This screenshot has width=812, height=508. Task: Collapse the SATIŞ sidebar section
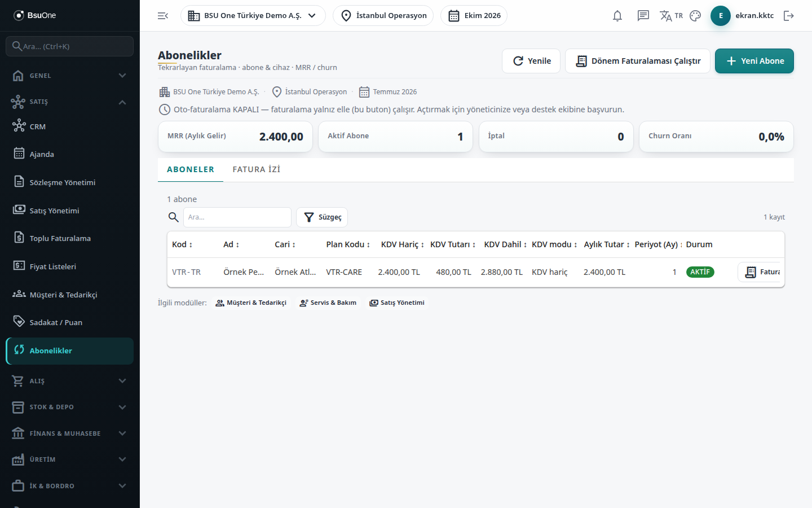(x=70, y=102)
